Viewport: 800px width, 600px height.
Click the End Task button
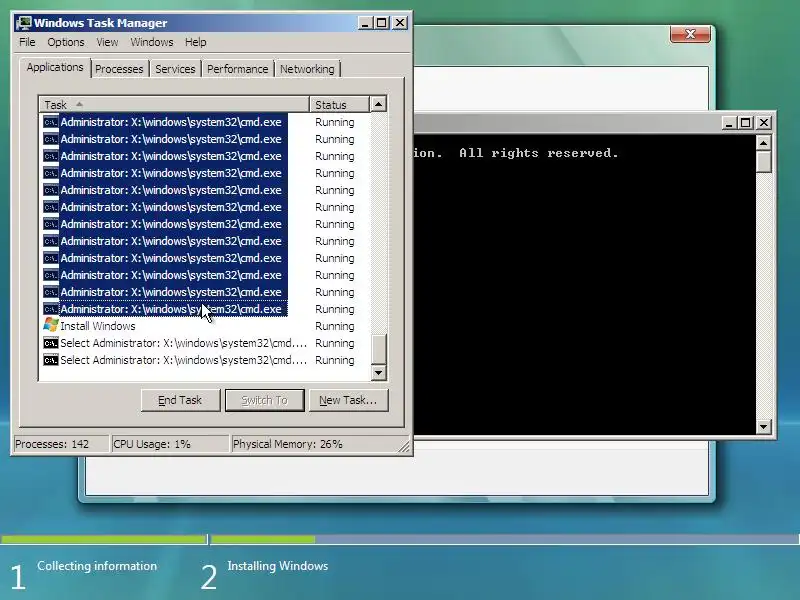point(180,400)
